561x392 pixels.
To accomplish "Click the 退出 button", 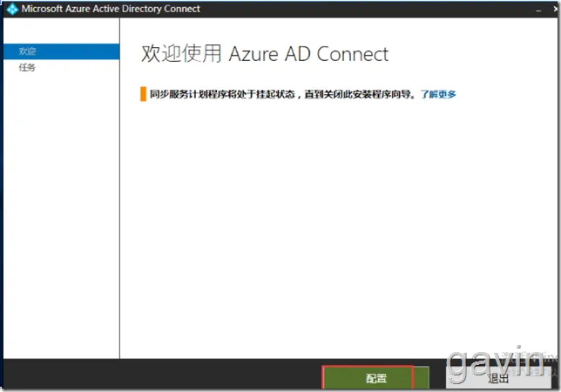I will pyautogui.click(x=498, y=378).
